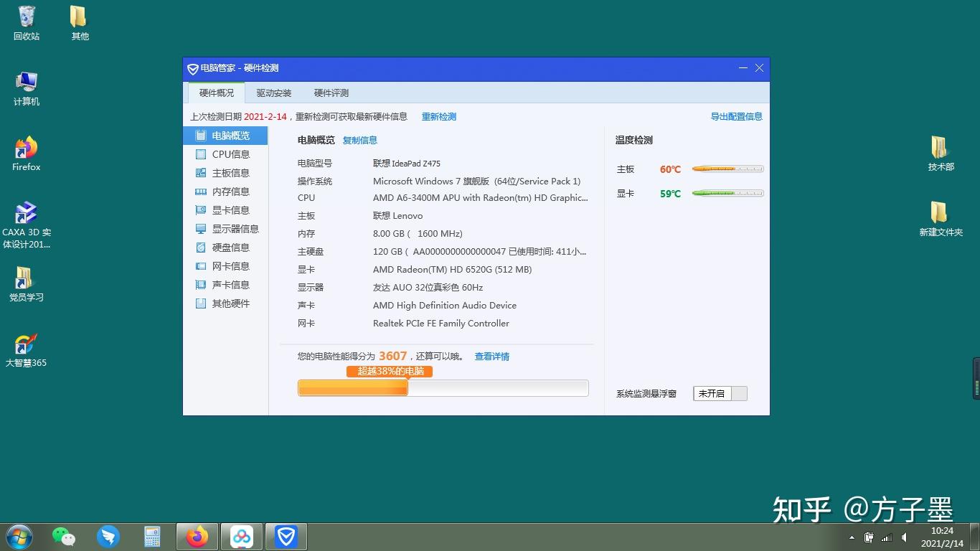The height and width of the screenshot is (551, 980).
Task: Click the 电脑管家 shield logo in title bar
Action: pyautogui.click(x=192, y=69)
